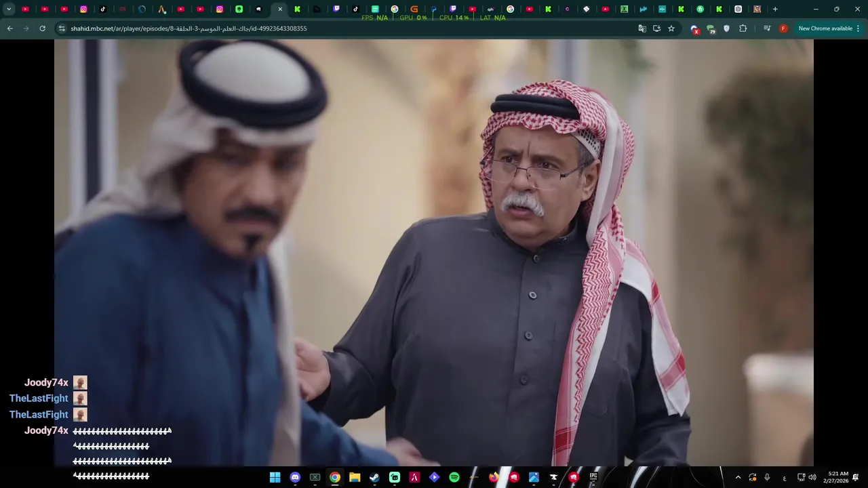
Task: Close the active Shahid tab
Action: (280, 9)
